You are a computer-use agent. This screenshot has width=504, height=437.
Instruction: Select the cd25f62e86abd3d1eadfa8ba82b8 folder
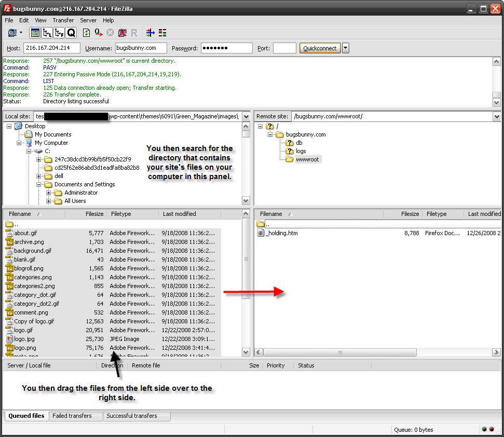(97, 168)
